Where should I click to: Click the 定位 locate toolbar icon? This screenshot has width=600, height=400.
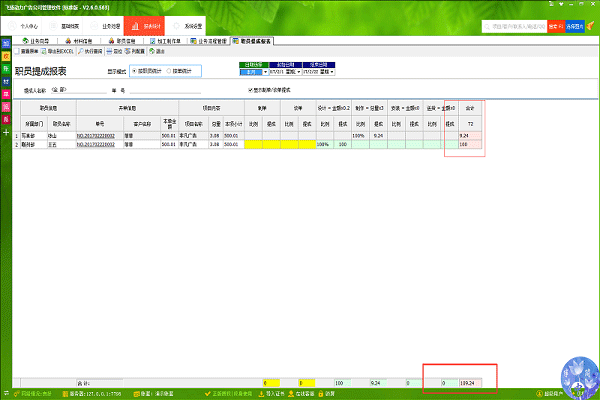138,49
